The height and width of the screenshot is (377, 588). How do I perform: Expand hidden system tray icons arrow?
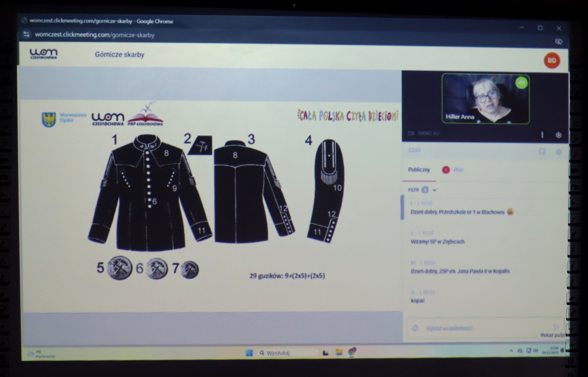(511, 351)
